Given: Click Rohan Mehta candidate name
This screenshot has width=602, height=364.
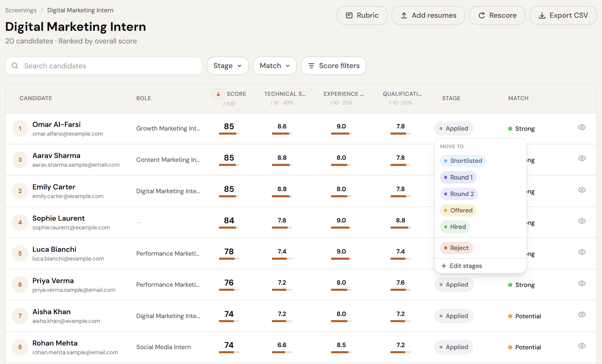Looking at the screenshot, I should 55,343.
